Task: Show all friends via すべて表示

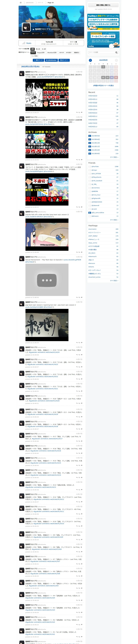Action: [x=114, y=220]
